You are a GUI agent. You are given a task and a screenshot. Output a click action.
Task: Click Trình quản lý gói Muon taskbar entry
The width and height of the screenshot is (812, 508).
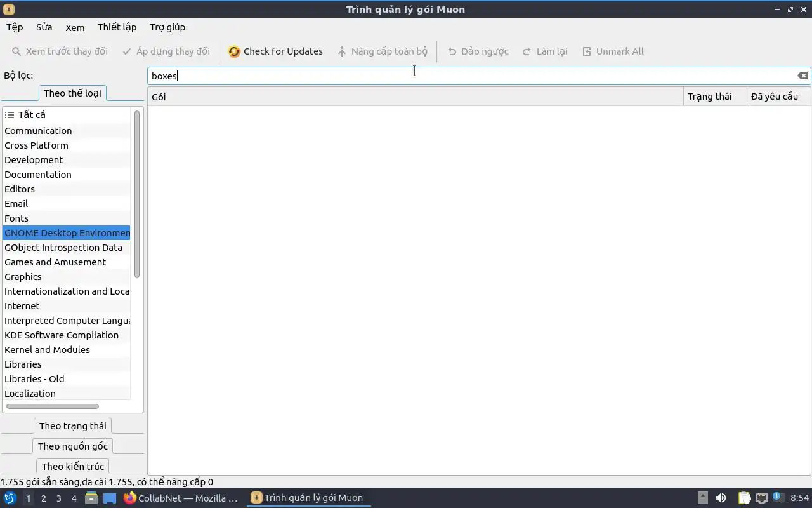click(x=308, y=498)
